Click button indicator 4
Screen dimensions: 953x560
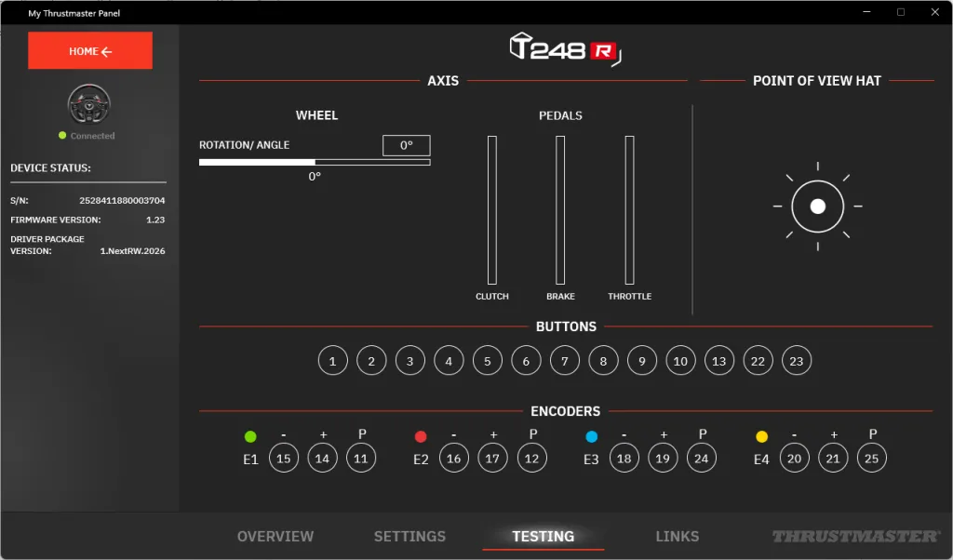tap(449, 361)
